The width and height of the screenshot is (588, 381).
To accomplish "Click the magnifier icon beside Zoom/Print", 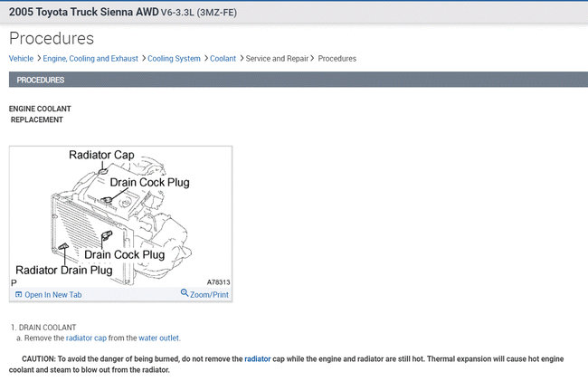I will tap(185, 292).
